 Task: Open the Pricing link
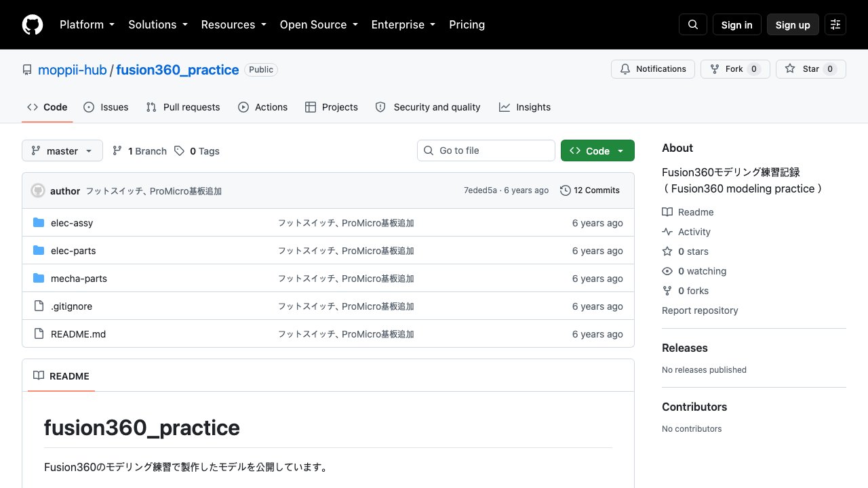(467, 24)
